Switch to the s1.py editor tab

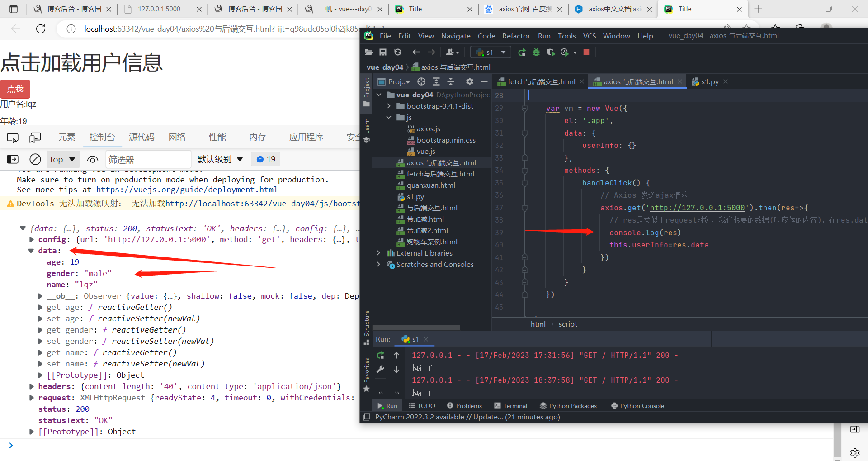(710, 81)
